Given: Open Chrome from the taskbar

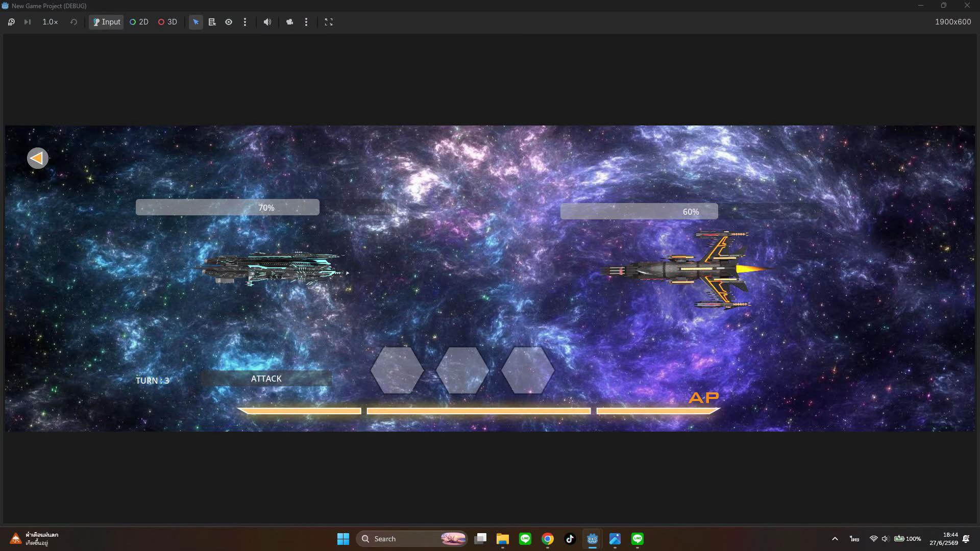Looking at the screenshot, I should (548, 539).
